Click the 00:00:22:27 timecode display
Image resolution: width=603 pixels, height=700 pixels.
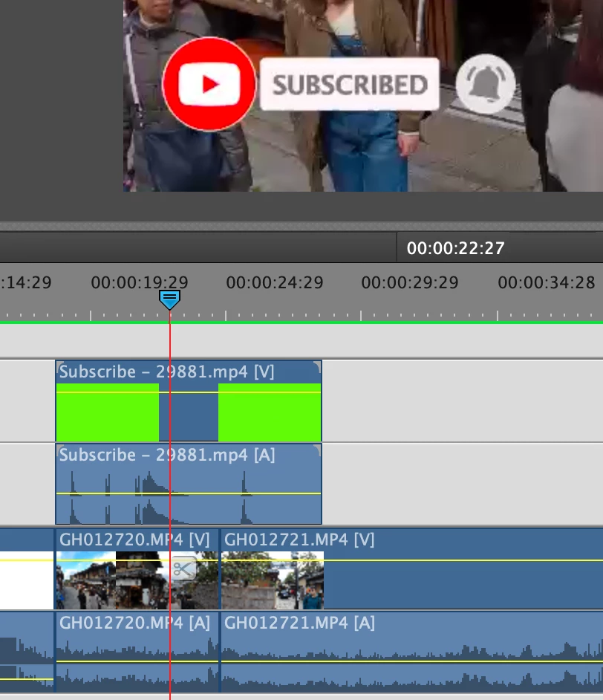[x=455, y=248]
